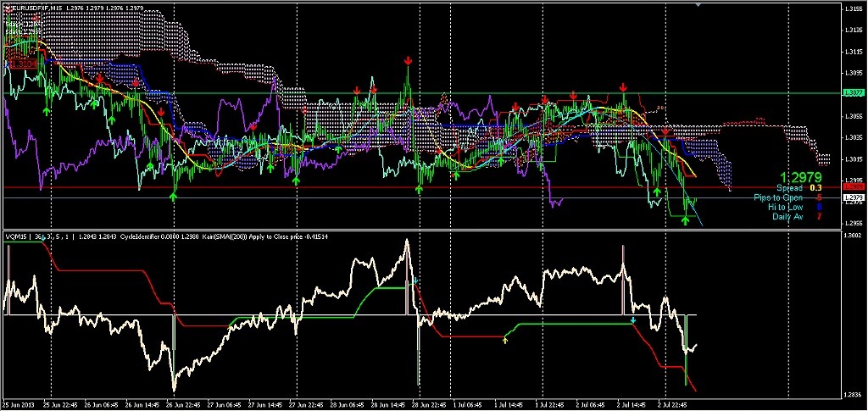Click the white 1.2979 current price tag

[x=853, y=197]
